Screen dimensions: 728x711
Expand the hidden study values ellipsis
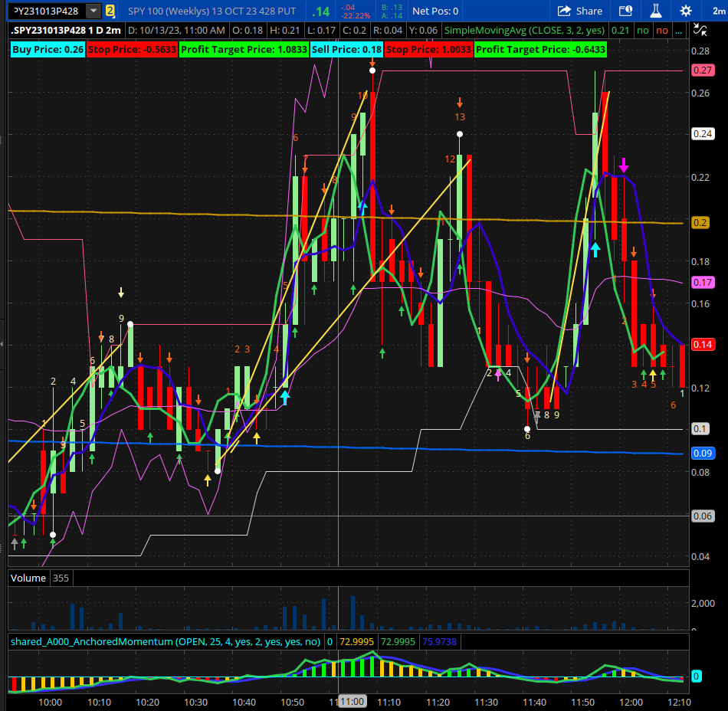[x=679, y=31]
